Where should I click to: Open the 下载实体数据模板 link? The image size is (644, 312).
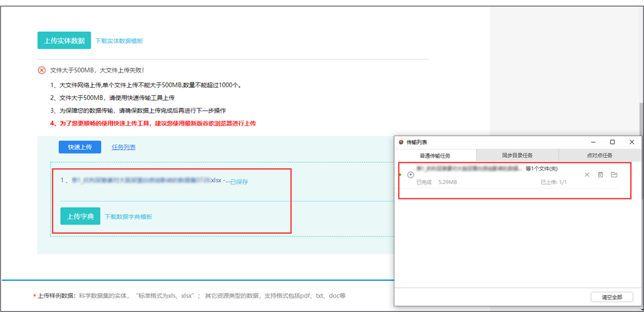pyautogui.click(x=119, y=41)
